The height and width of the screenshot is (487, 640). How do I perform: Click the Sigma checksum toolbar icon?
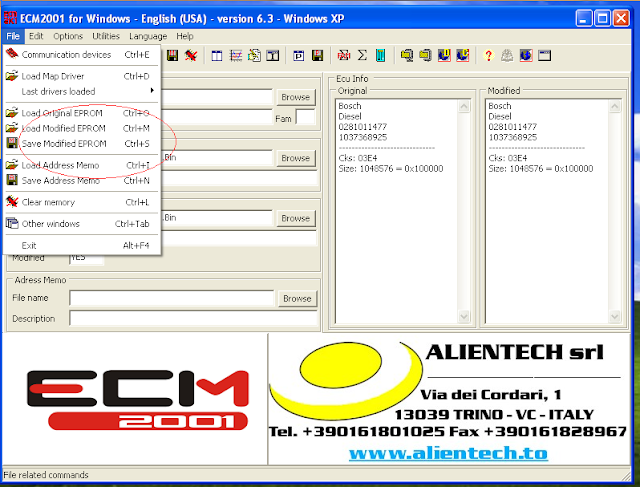pos(362,55)
